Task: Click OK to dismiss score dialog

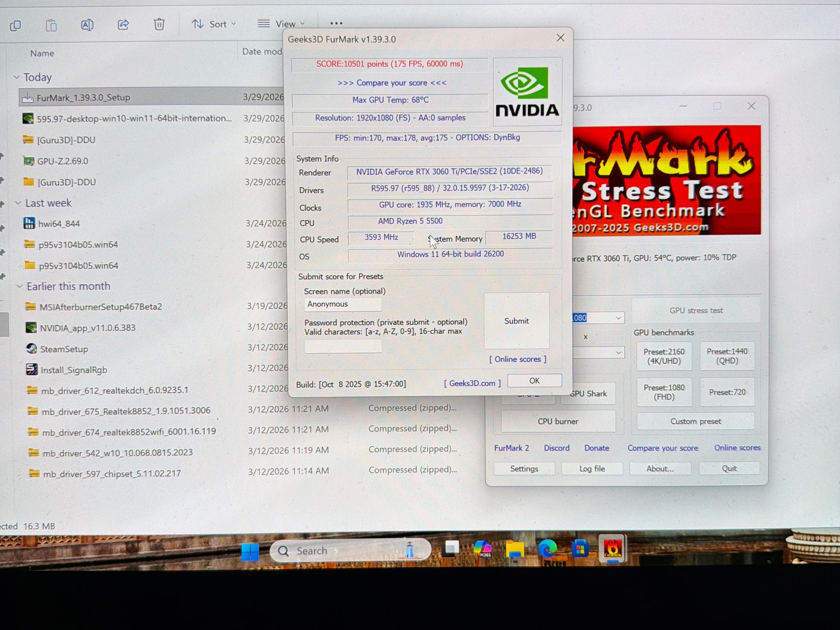Action: (534, 381)
